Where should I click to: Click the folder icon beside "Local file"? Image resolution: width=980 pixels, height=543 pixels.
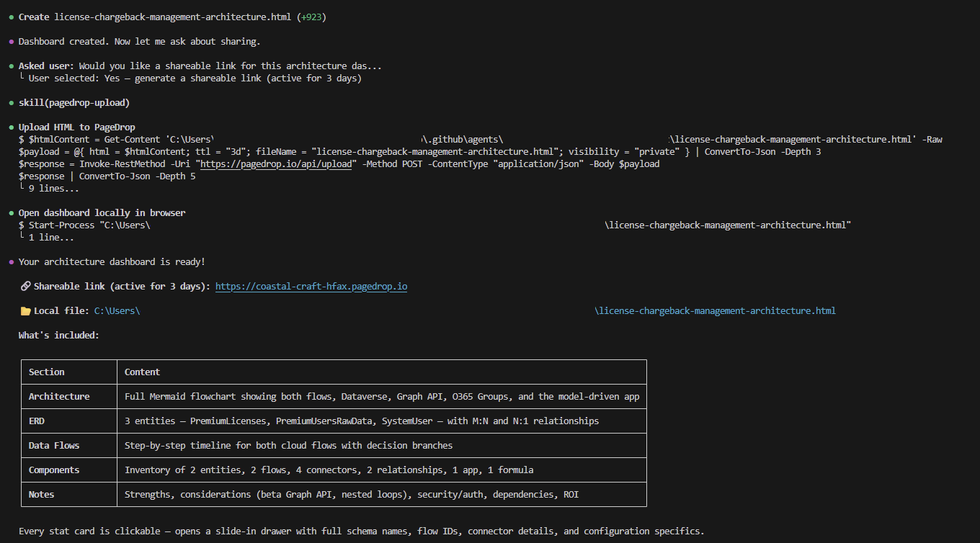[x=25, y=310]
